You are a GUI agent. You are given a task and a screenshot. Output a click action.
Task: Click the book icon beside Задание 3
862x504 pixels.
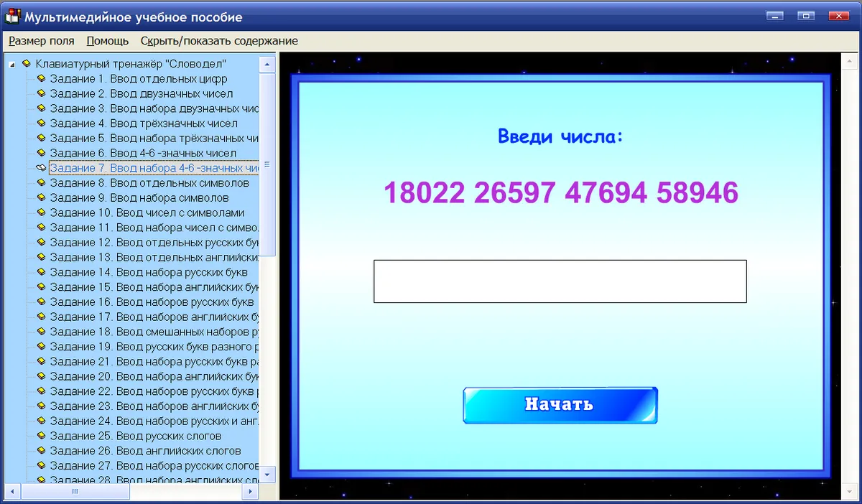click(41, 108)
